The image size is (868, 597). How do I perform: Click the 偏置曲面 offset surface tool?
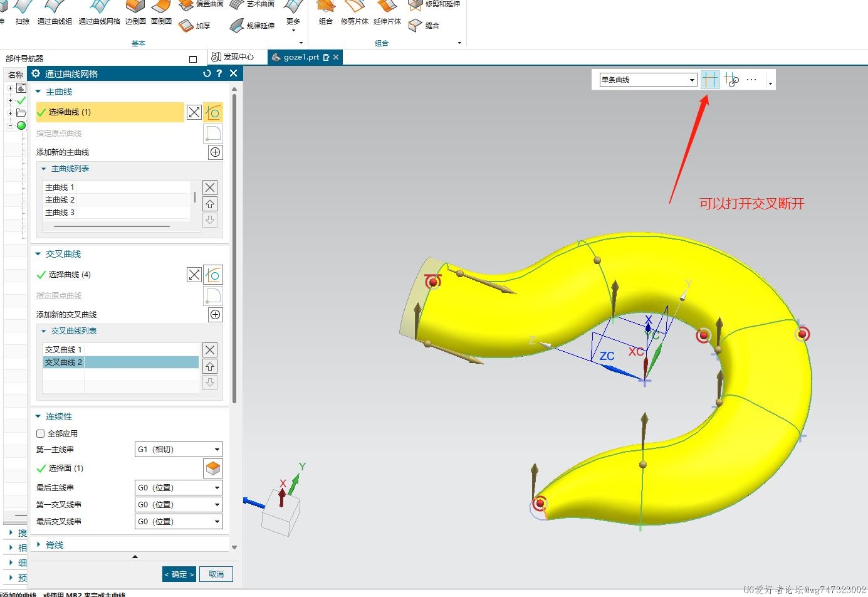[201, 4]
